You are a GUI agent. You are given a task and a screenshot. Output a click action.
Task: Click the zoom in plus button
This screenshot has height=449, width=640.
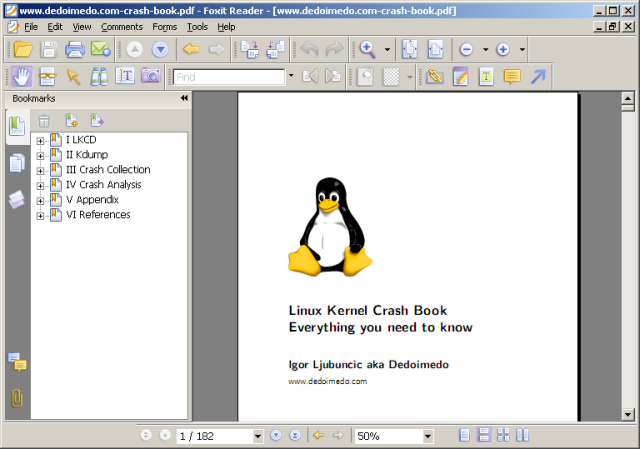click(503, 49)
